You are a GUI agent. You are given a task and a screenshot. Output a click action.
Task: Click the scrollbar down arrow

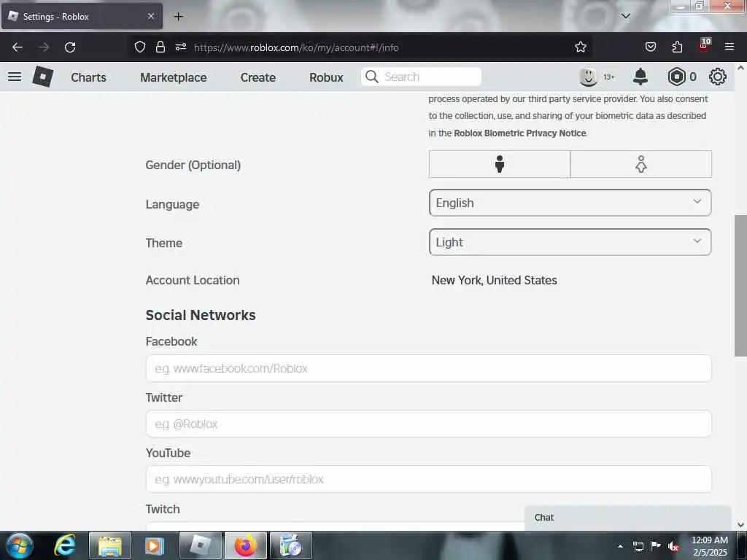(740, 525)
